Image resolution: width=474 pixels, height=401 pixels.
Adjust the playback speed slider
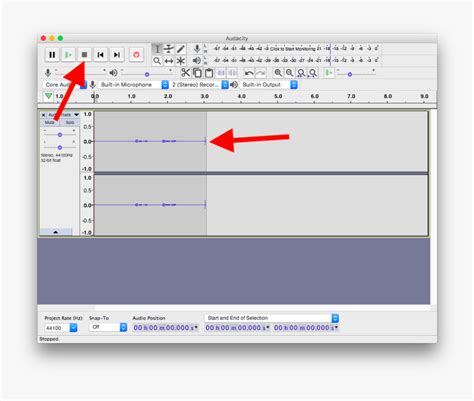tap(356, 74)
